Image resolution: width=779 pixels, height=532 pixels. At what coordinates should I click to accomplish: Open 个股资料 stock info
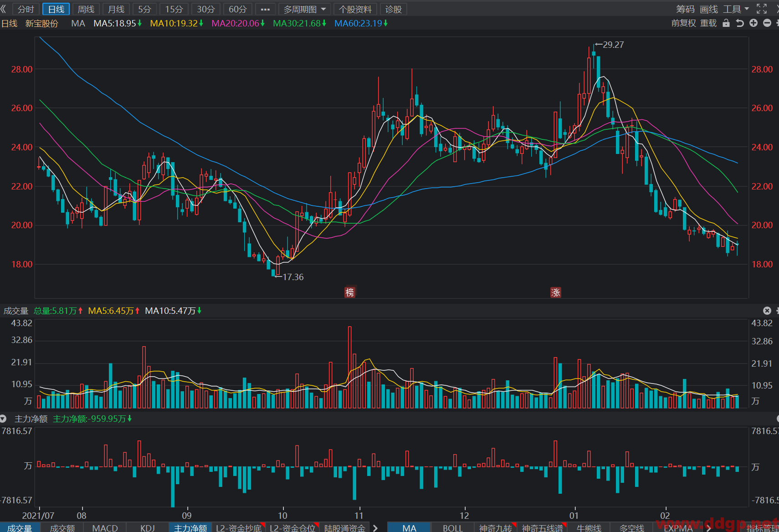[x=355, y=9]
